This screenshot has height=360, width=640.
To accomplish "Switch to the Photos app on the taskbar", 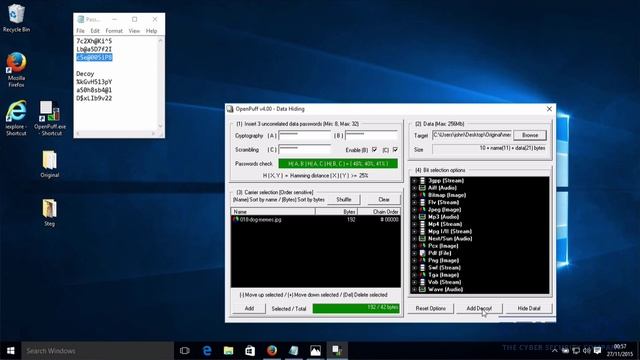I will coord(315,351).
